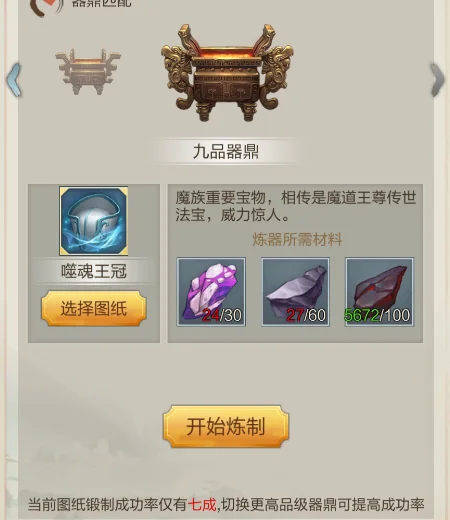
Task: Go to the previous cauldron with the left arrow
Action: 14,80
